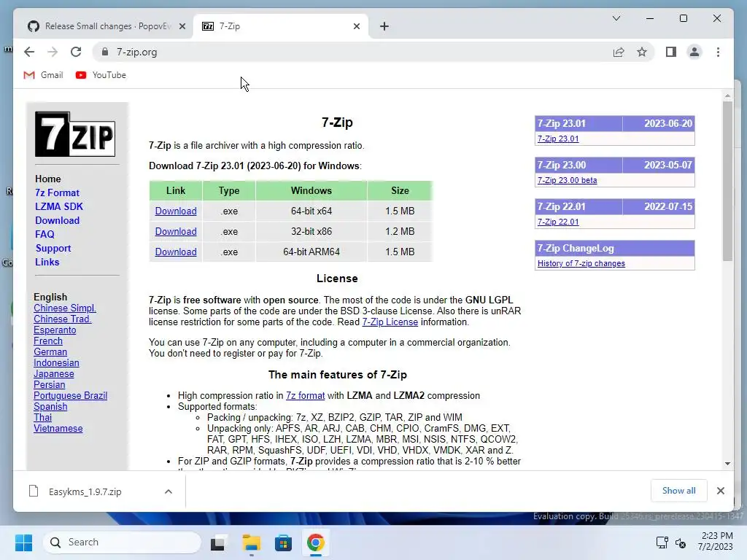Share this page using the share icon

tap(619, 52)
